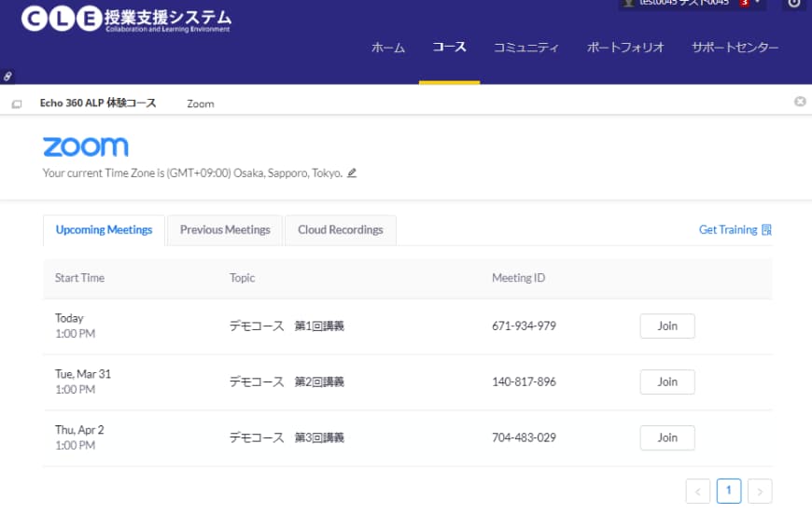Switch to the Previous Meetings tab

225,229
